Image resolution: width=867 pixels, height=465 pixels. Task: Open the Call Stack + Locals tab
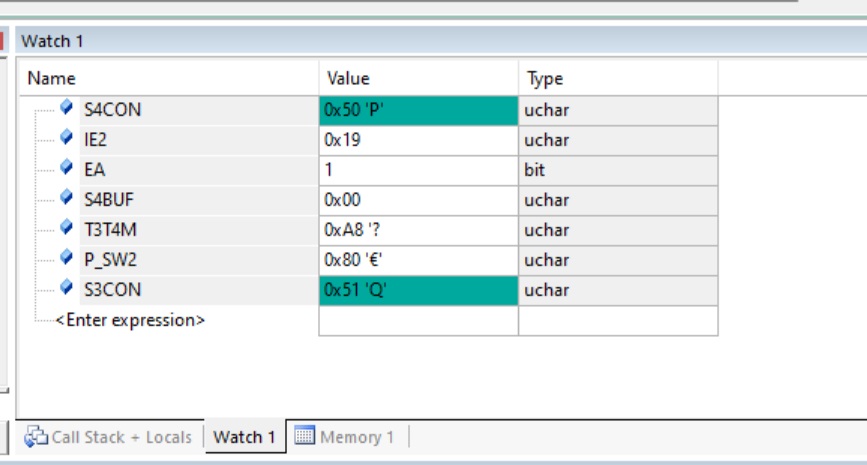121,437
